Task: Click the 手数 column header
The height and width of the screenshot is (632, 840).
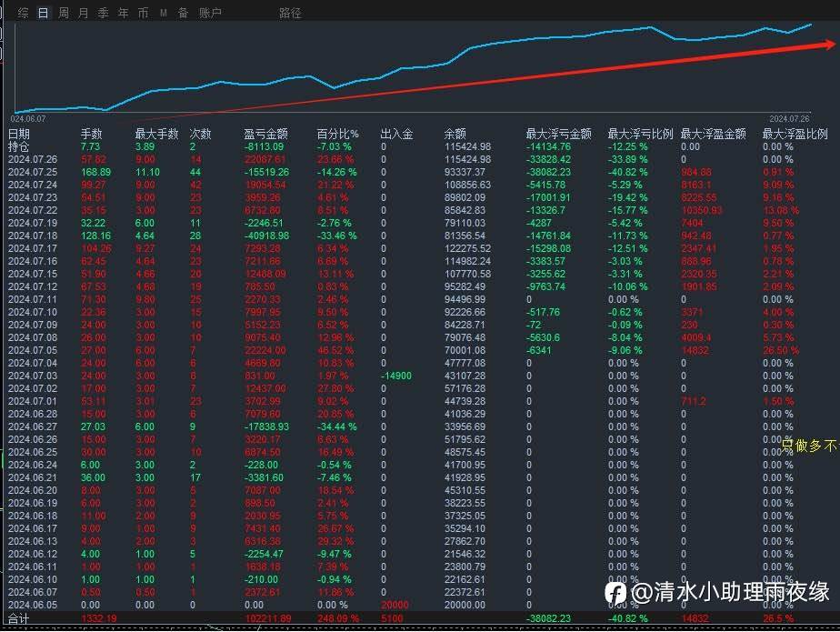Action: pos(91,134)
